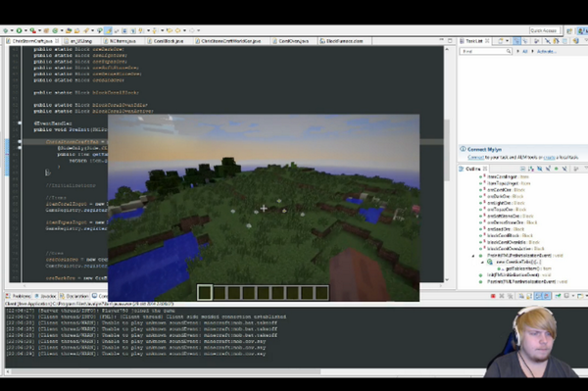Collapse the new CreativeTabs node in Outline
Screen dimensions: 588x391
pyautogui.click(x=482, y=262)
